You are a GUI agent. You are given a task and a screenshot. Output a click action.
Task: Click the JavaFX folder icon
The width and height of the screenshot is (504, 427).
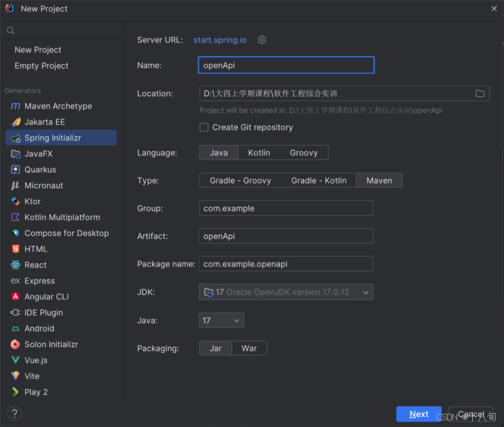pos(16,154)
